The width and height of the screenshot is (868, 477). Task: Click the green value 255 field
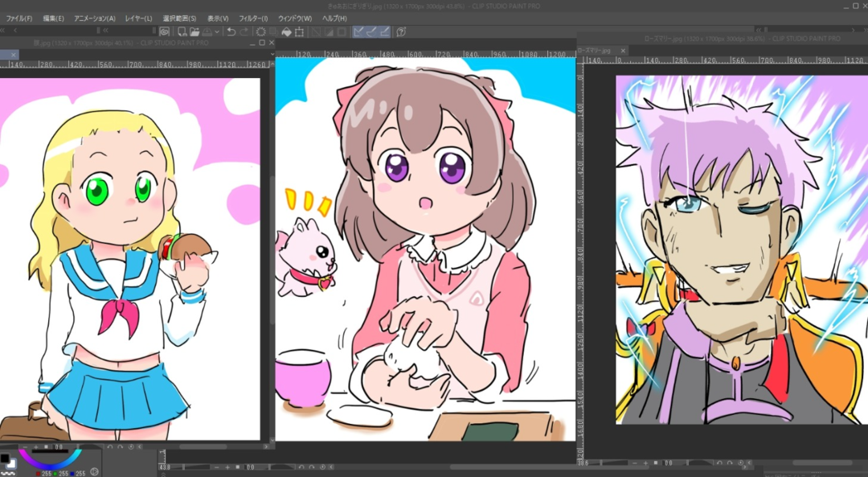(65, 474)
